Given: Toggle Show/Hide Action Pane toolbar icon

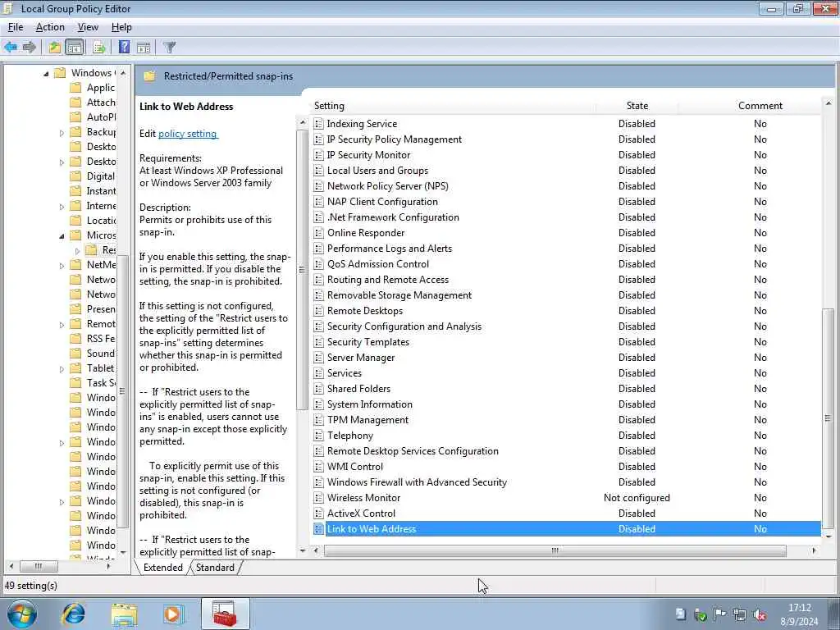Looking at the screenshot, I should [x=144, y=47].
